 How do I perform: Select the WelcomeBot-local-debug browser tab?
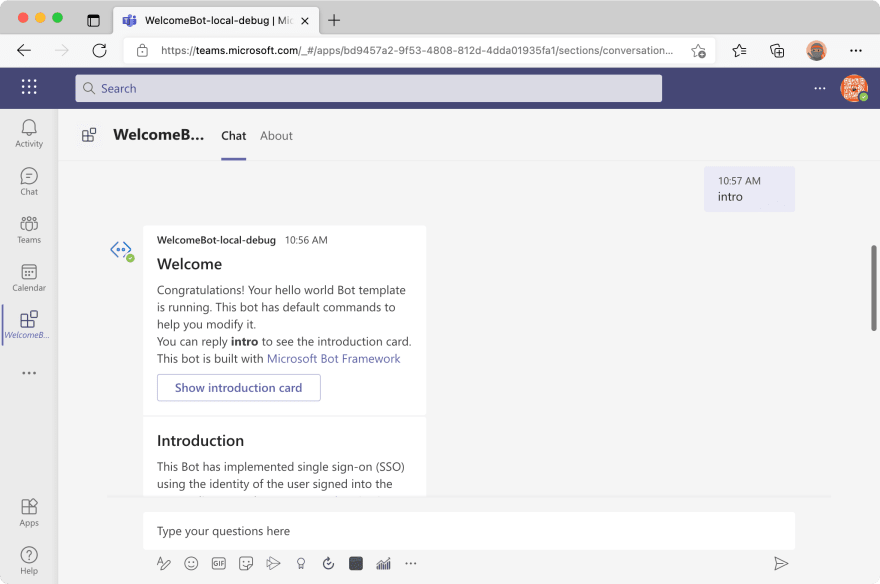click(x=216, y=21)
